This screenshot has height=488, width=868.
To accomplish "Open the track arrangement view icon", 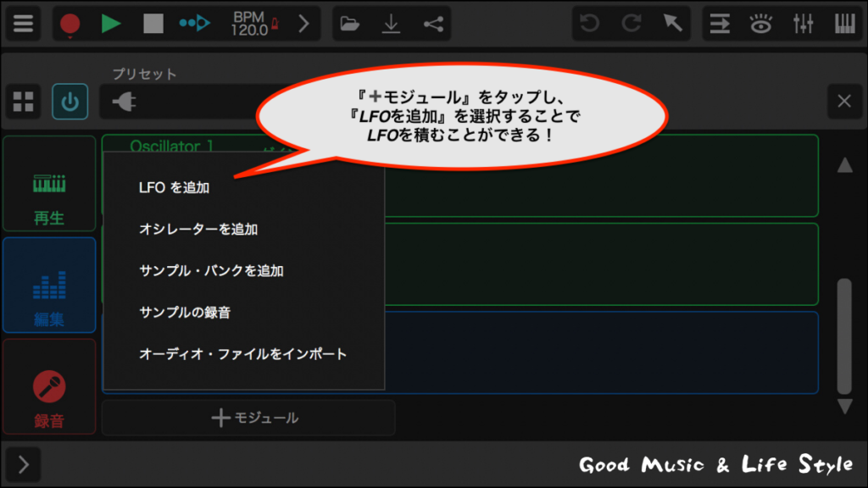I will click(x=720, y=24).
